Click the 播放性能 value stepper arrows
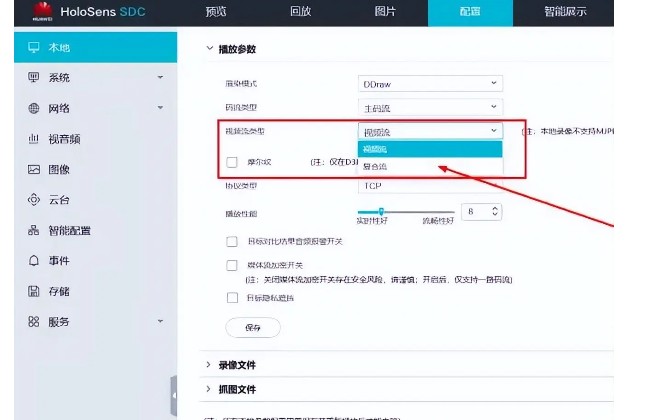 pyautogui.click(x=496, y=212)
